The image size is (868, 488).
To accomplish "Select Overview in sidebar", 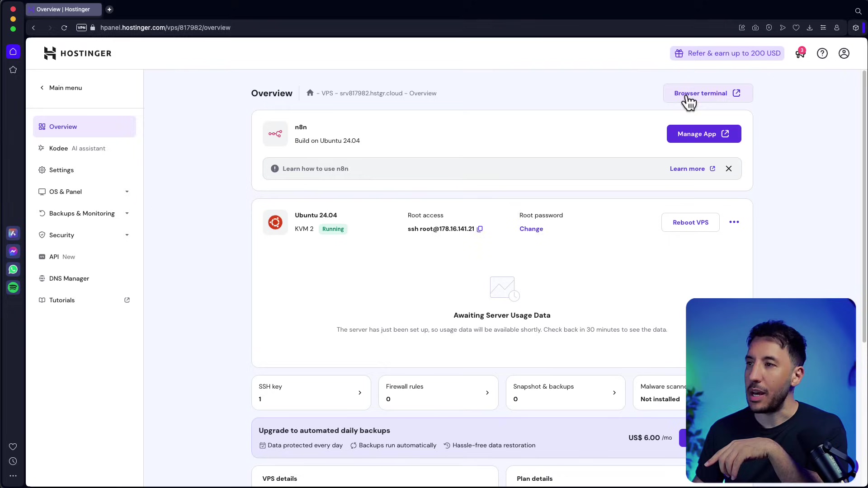I will (x=85, y=127).
